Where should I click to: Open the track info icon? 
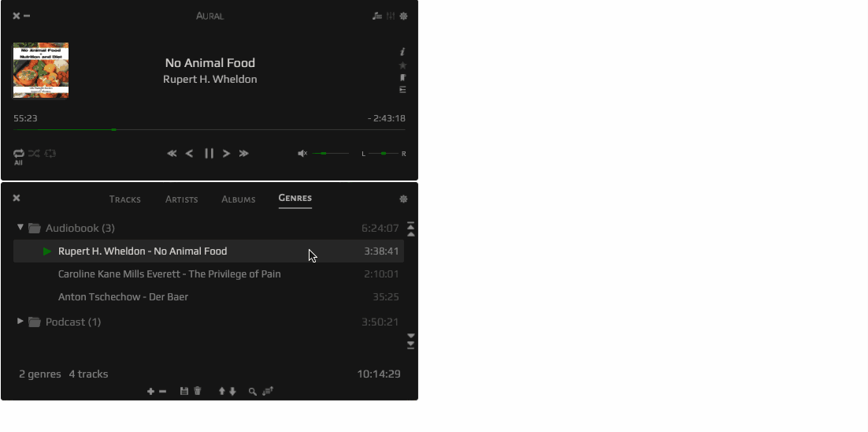point(402,51)
